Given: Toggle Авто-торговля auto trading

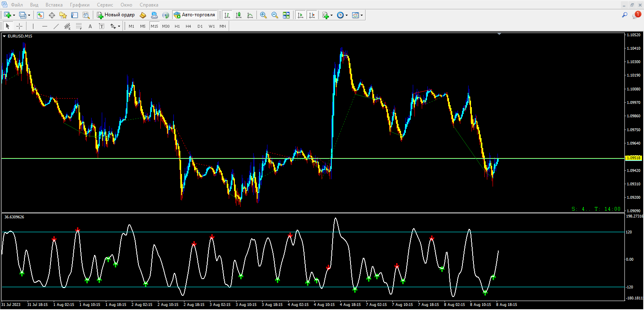Looking at the screenshot, I should pos(195,15).
